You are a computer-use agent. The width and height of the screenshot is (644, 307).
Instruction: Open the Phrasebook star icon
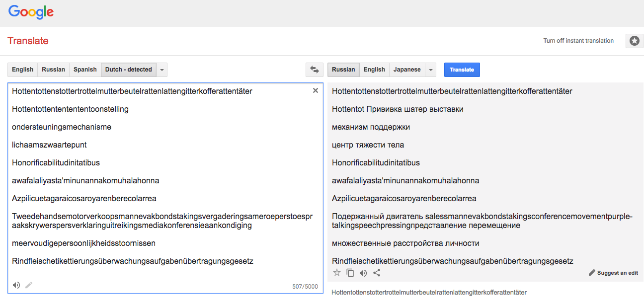tap(634, 41)
